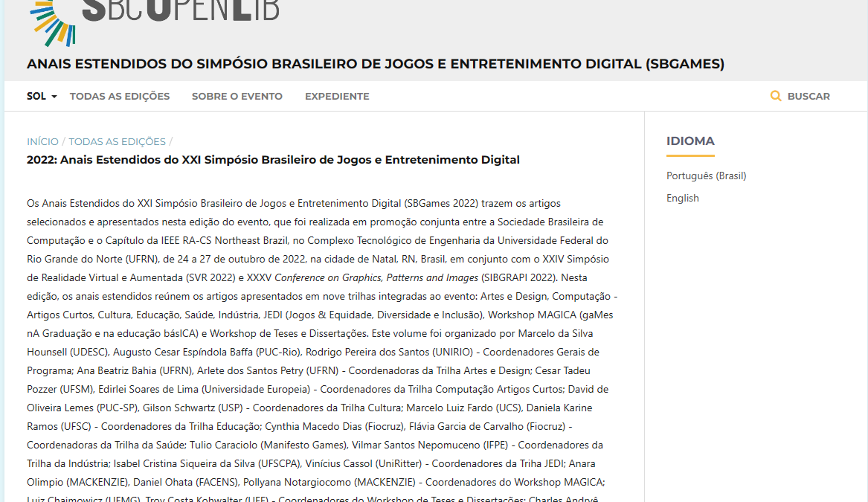
Task: Open Sobre o Evento menu item
Action: (x=237, y=96)
